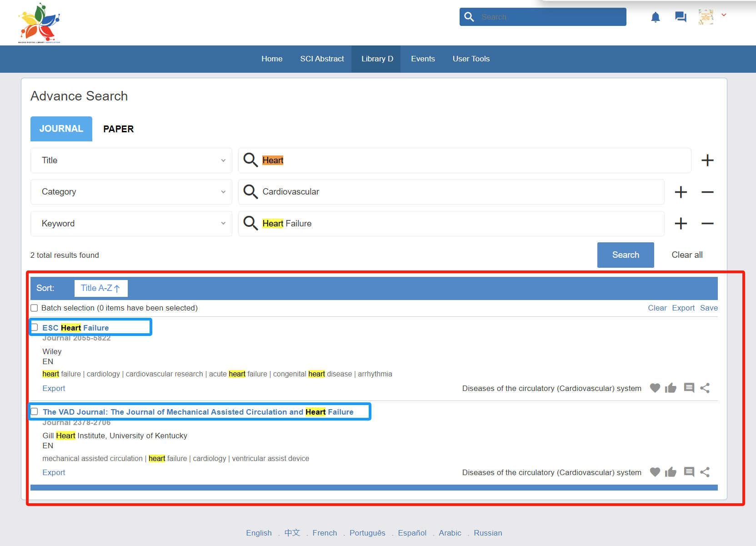Open SCI Abstract in navigation bar
This screenshot has width=756, height=546.
click(x=322, y=59)
